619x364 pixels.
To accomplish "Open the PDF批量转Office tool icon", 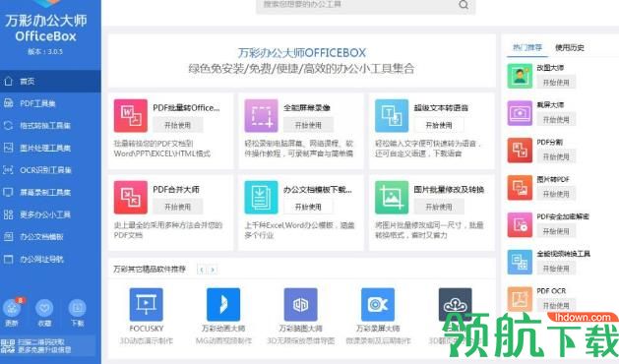I will (131, 116).
